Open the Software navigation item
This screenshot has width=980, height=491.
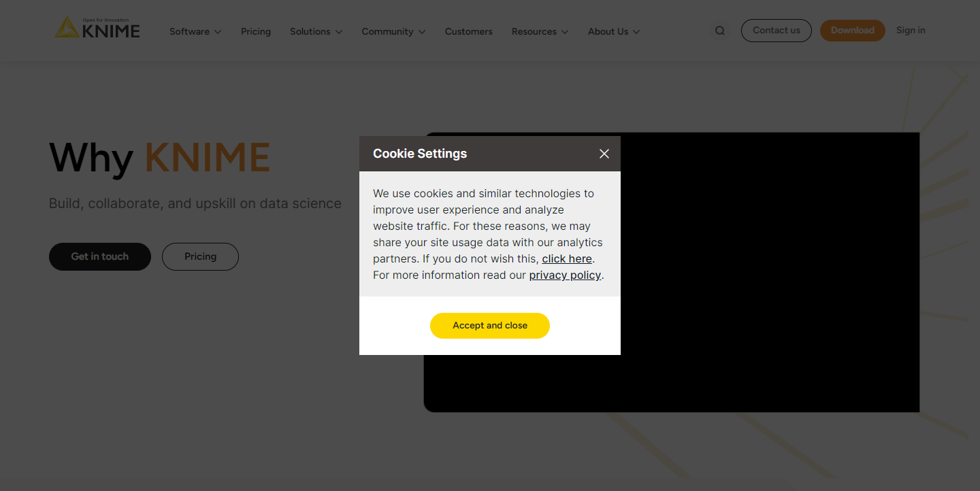coord(189,31)
